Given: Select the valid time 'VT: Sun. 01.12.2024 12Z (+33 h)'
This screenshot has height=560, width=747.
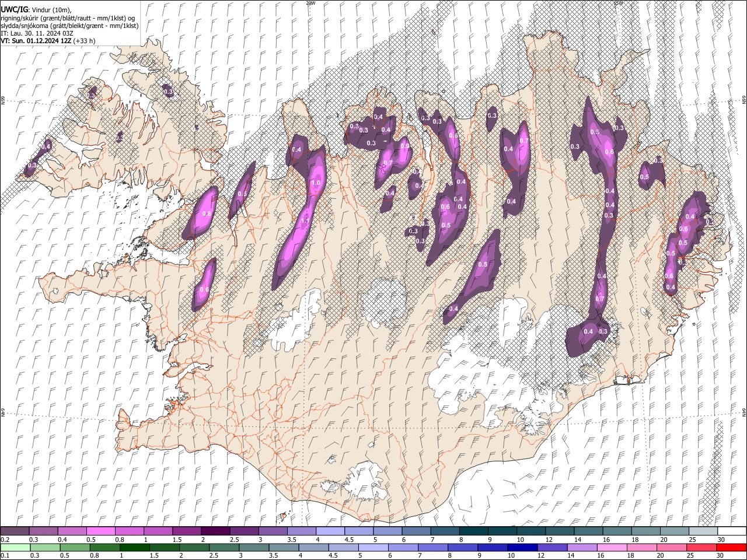Looking at the screenshot, I should [x=48, y=41].
